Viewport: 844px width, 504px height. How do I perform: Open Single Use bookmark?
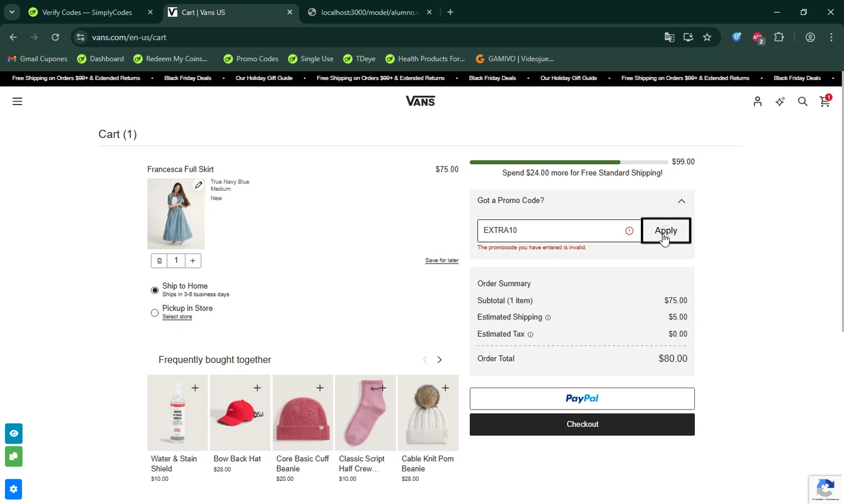pos(311,58)
